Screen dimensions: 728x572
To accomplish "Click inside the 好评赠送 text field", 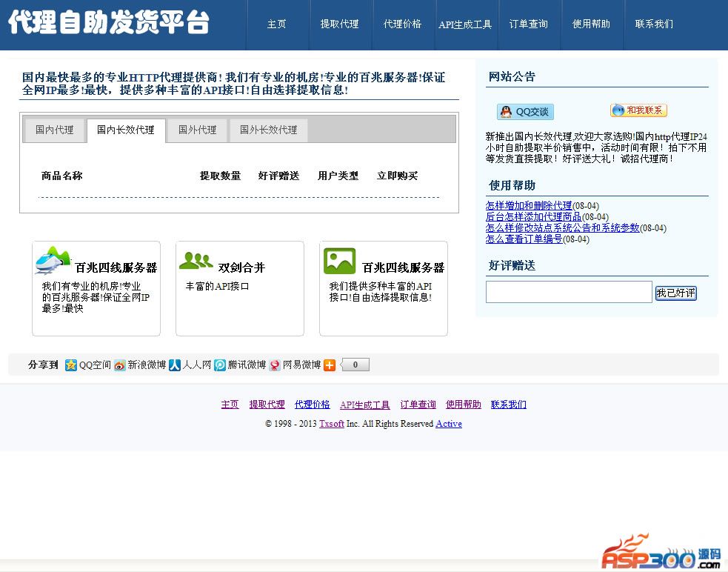I will pos(568,292).
